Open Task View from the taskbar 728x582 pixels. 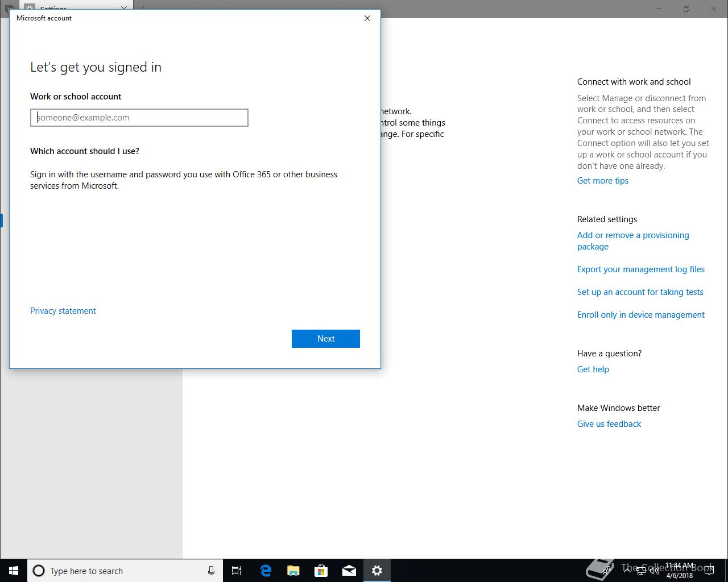click(237, 571)
